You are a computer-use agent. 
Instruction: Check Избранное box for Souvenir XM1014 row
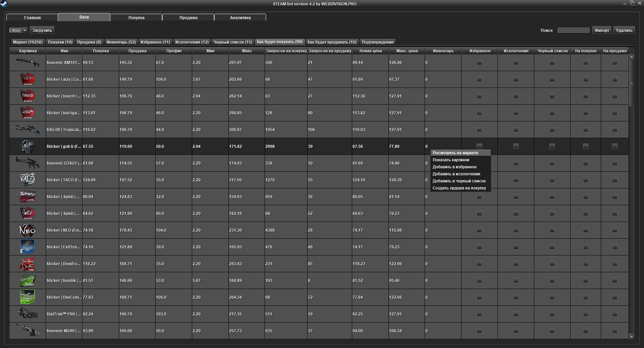click(x=479, y=63)
